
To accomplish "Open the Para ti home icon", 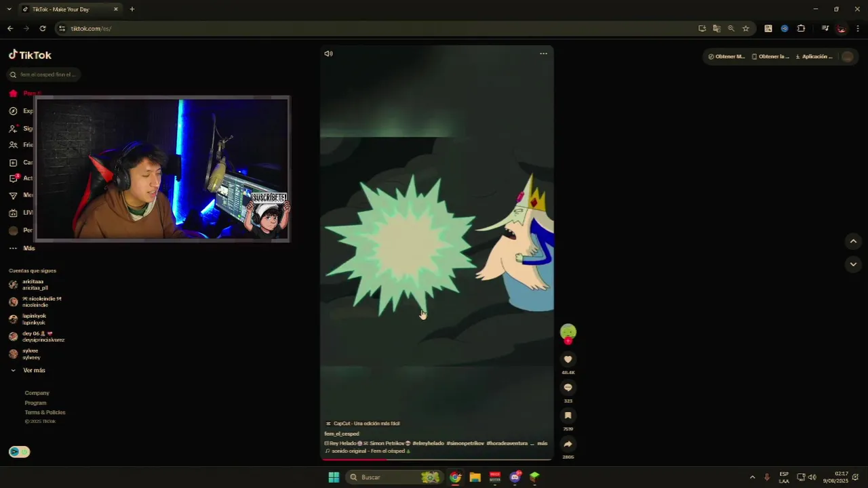I will pyautogui.click(x=13, y=93).
